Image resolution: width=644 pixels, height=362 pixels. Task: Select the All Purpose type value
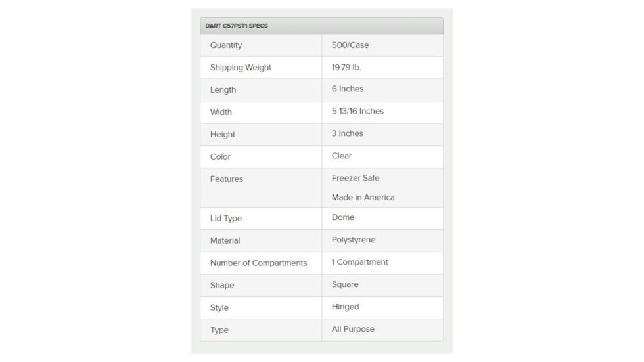tap(353, 329)
